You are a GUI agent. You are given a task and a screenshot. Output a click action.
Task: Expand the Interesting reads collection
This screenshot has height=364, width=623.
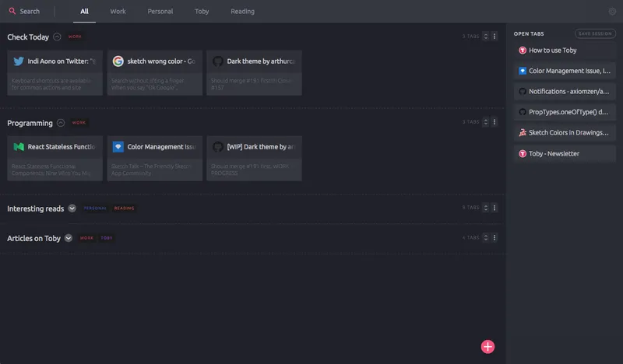click(72, 208)
